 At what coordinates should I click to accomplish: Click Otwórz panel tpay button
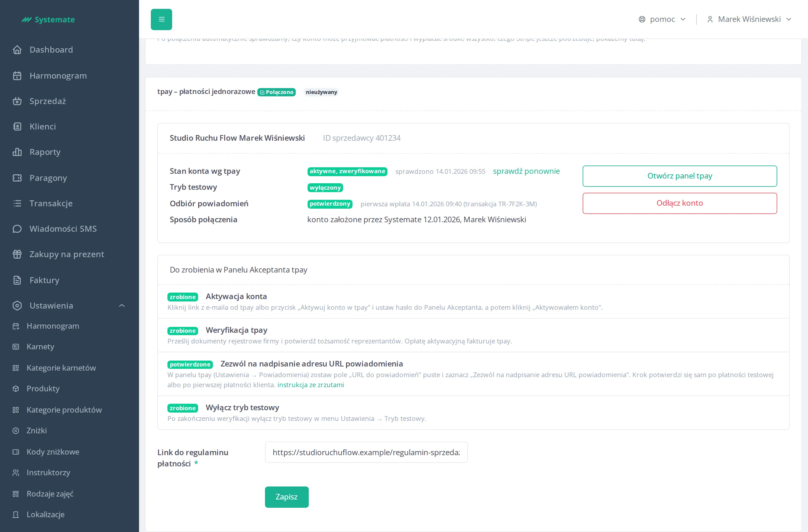coord(680,176)
